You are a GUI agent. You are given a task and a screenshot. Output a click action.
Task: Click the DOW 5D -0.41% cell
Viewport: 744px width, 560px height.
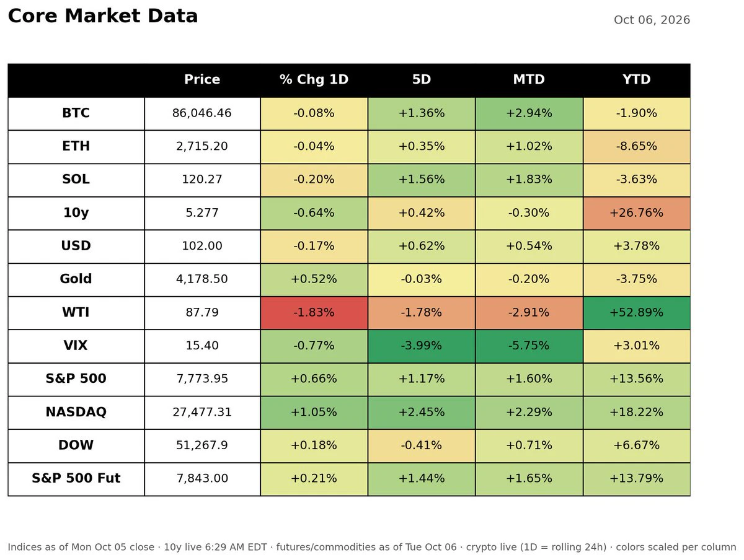(422, 446)
